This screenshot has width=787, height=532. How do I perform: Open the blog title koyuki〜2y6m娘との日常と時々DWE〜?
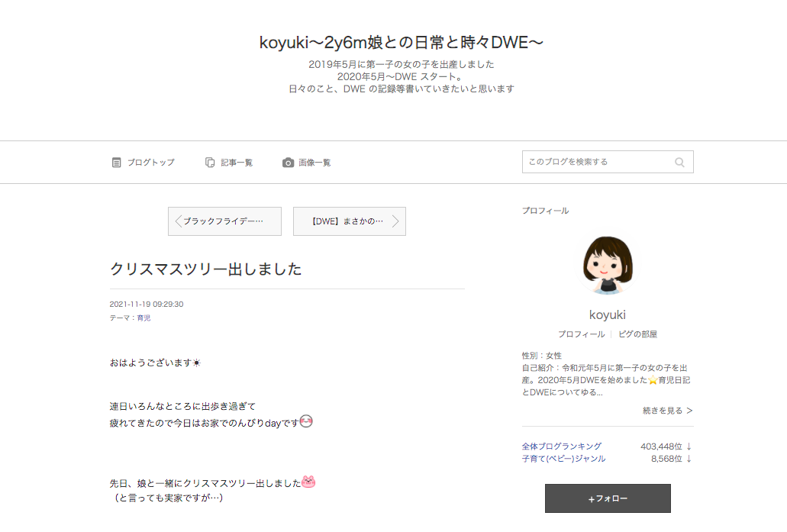pos(401,43)
